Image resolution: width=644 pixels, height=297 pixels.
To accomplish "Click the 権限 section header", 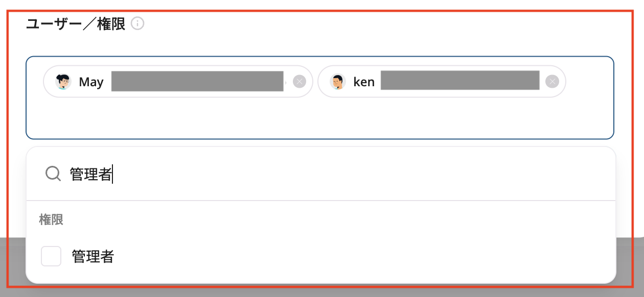I will pos(51,220).
